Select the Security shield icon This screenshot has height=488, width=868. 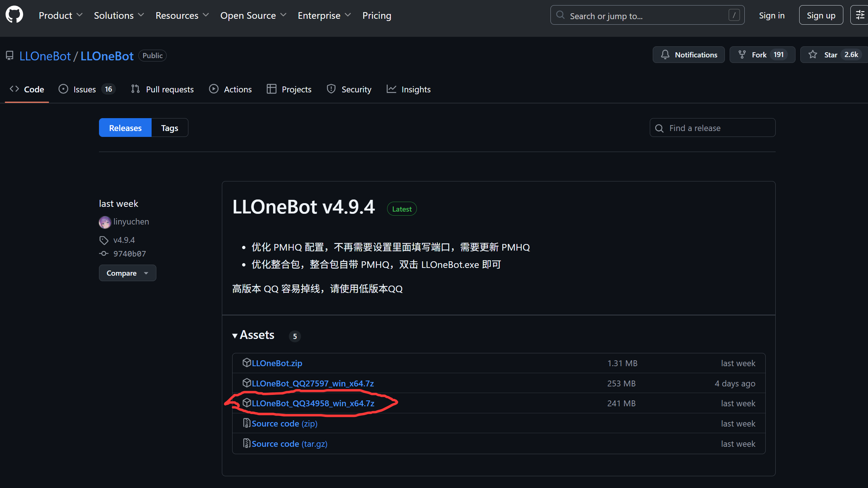[331, 89]
